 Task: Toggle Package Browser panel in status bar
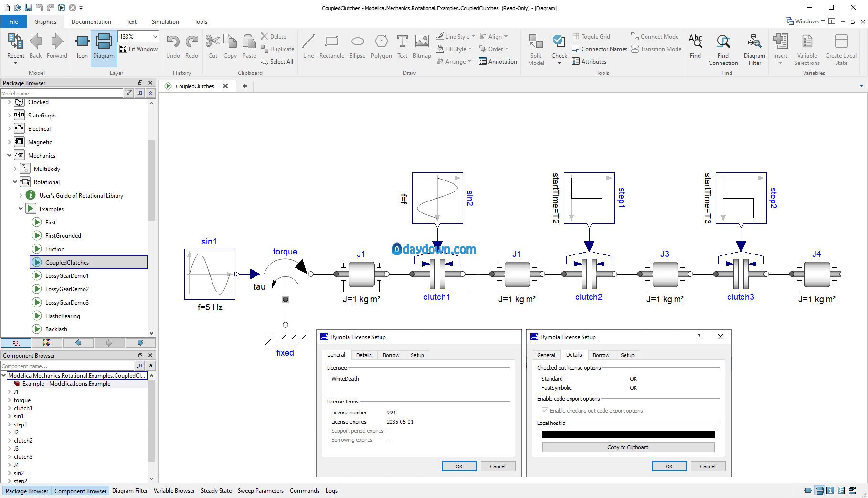click(x=27, y=491)
